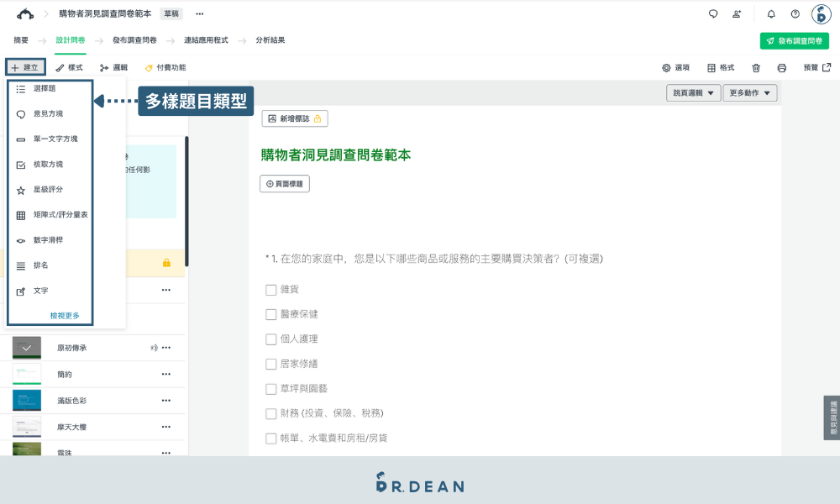This screenshot has width=840, height=504.
Task: Click the 頁面標題 add button
Action: tap(285, 184)
